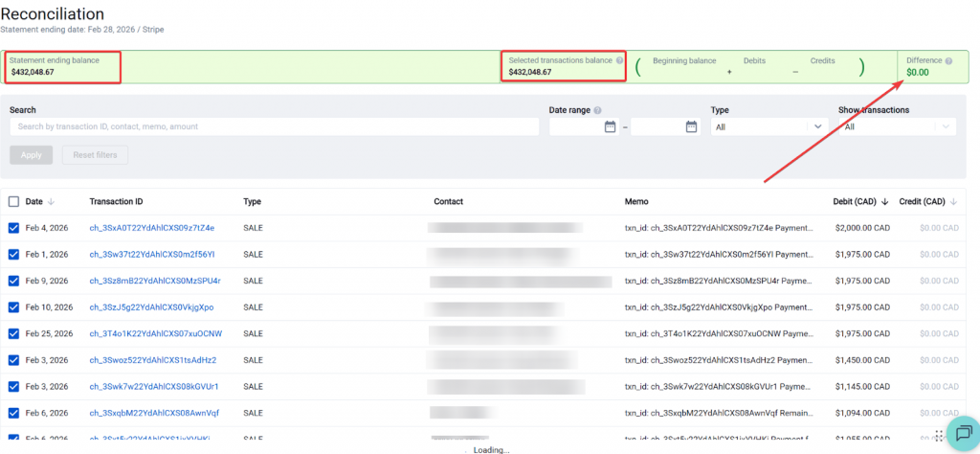Sort by Debit (CAD) column arrow
This screenshot has width=980, height=454.
(x=885, y=201)
